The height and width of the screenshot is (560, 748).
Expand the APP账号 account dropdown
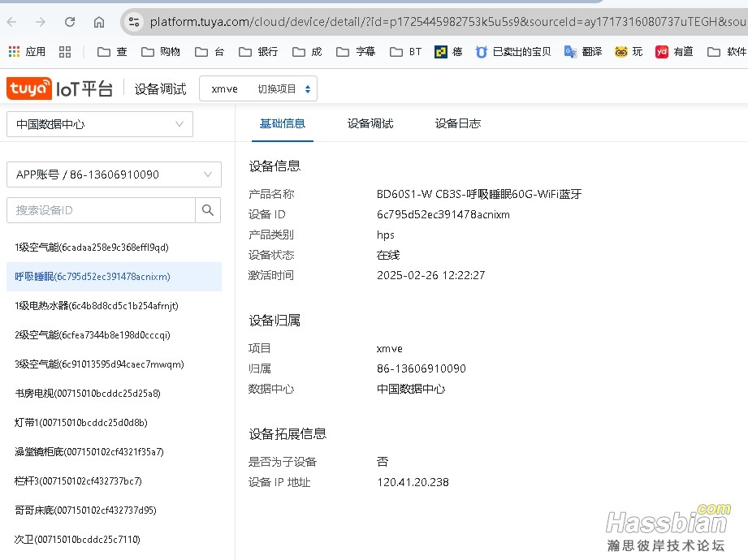[114, 174]
